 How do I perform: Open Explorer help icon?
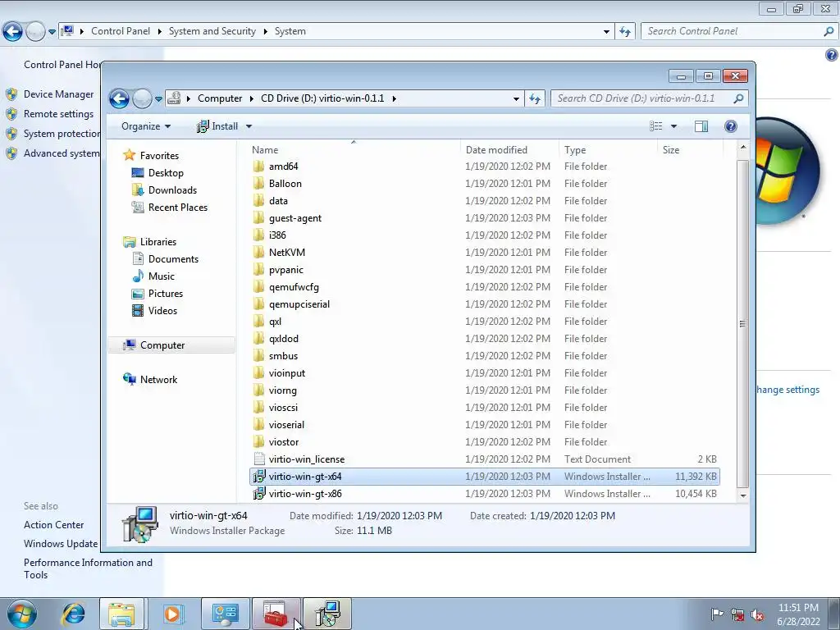tap(730, 126)
